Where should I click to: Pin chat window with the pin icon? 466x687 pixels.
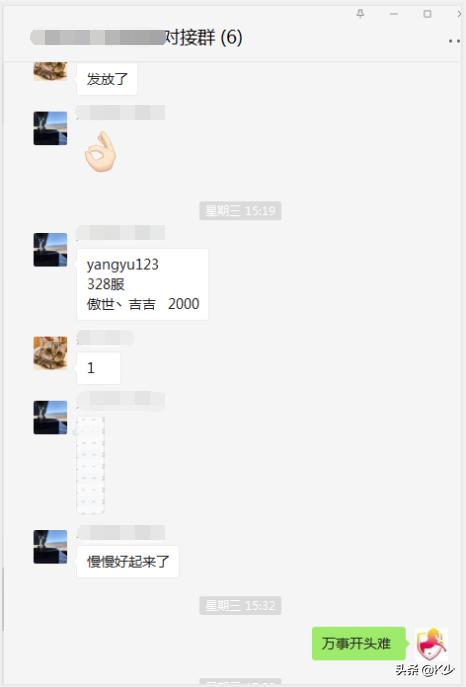[360, 14]
